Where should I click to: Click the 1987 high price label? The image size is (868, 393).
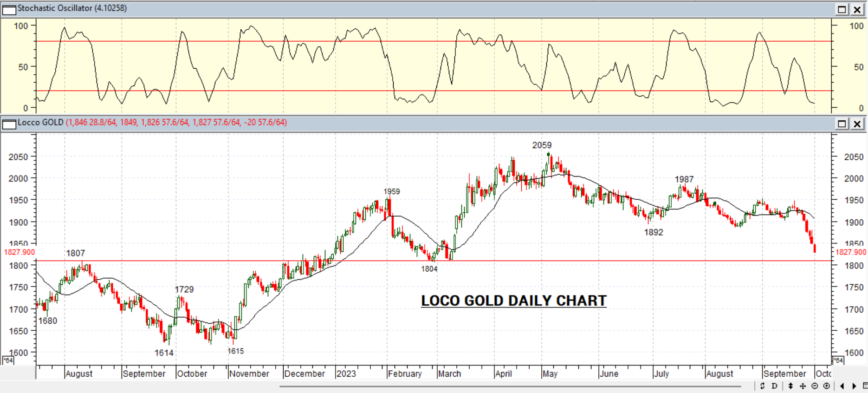(x=684, y=179)
